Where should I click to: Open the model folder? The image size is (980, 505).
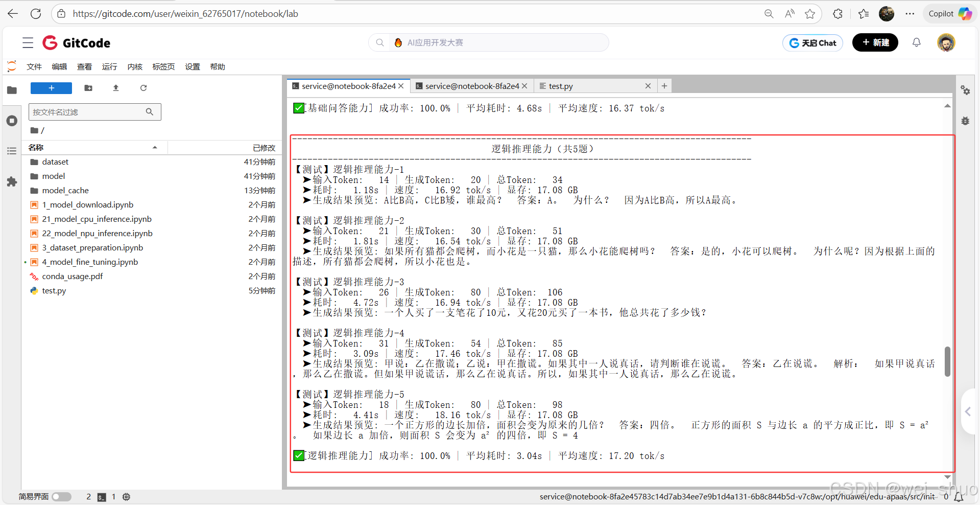(x=152, y=176)
